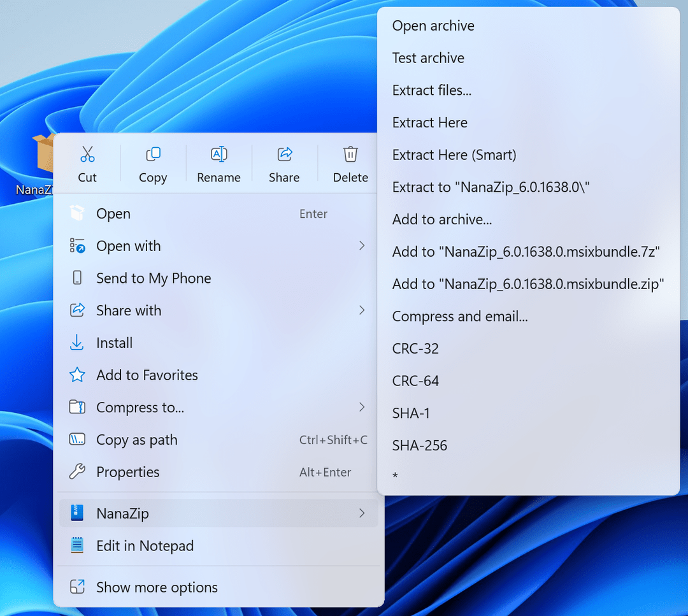The width and height of the screenshot is (688, 616).
Task: Click the Enter shortcut text beside Open
Action: [313, 213]
